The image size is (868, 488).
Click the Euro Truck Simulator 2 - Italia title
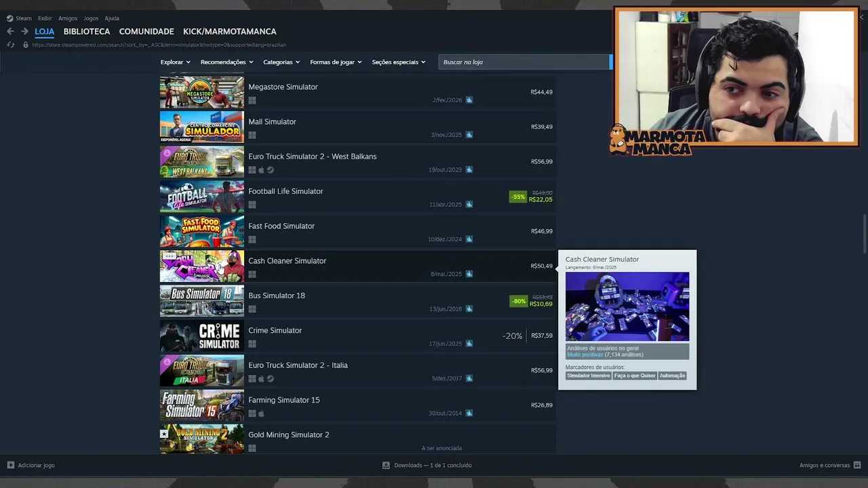click(298, 365)
